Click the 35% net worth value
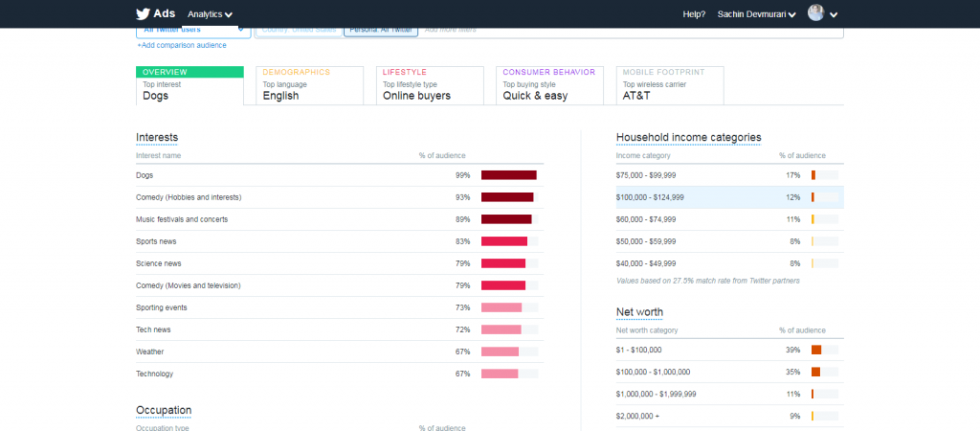This screenshot has width=980, height=431. pos(793,373)
